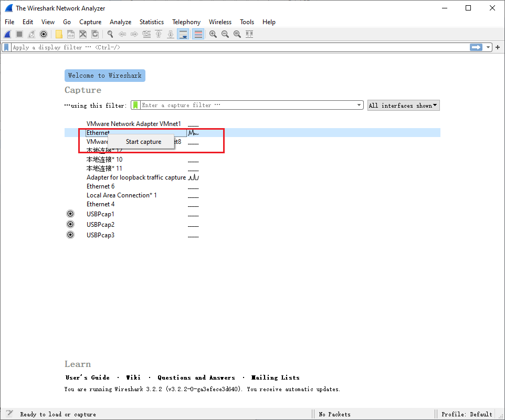Select the USBPcap3 interface
505x420 pixels.
pyautogui.click(x=100, y=235)
